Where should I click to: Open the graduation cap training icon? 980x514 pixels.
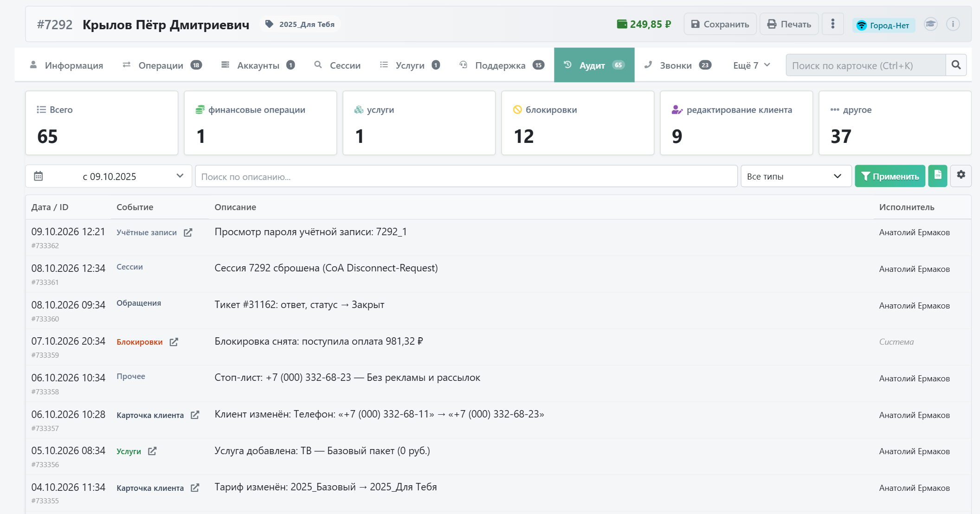(x=930, y=24)
